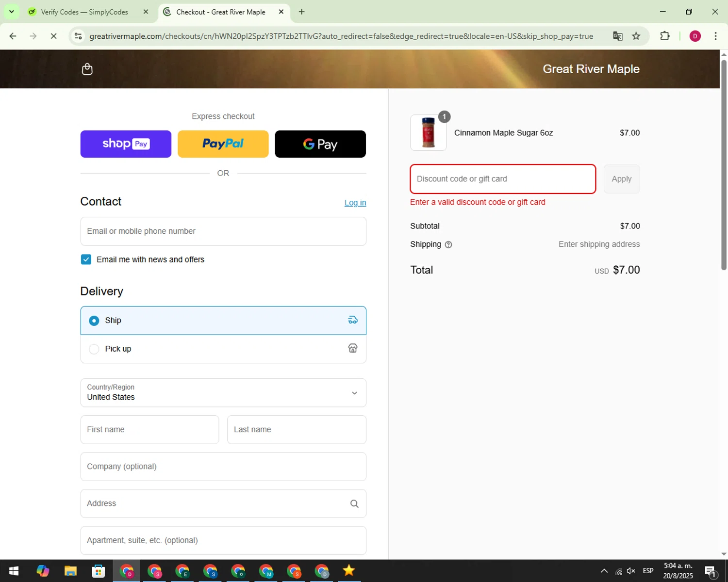Click the store icon in Pick up row
Screen dimensions: 728x582
click(353, 348)
